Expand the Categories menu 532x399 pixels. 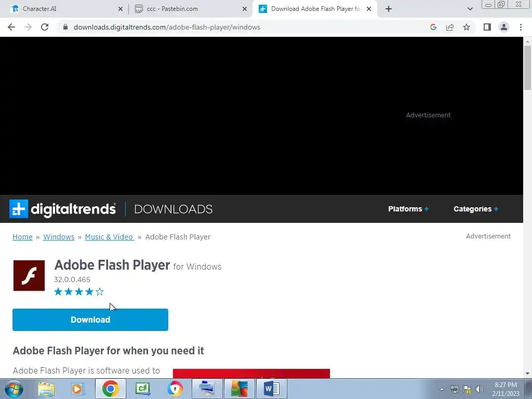coord(476,209)
